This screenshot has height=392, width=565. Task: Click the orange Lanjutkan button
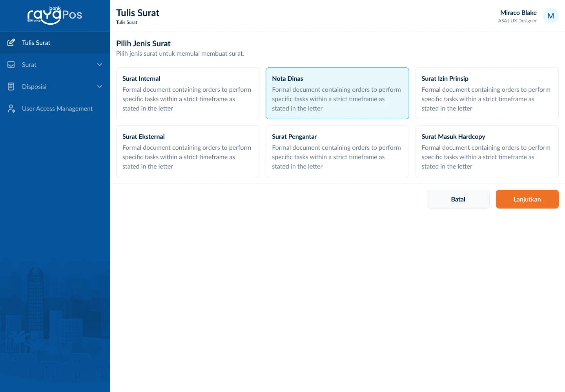point(527,199)
